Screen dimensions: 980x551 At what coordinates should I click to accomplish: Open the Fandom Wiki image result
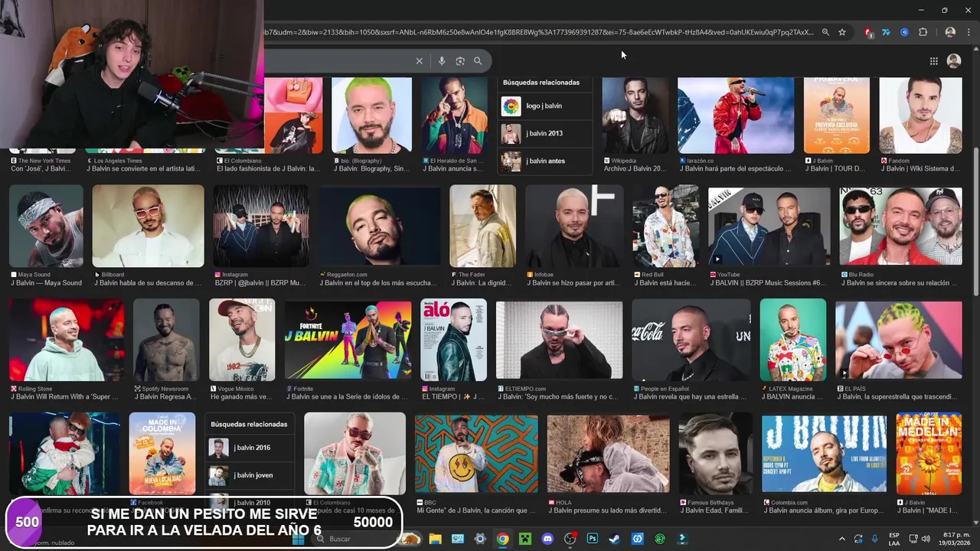click(920, 116)
